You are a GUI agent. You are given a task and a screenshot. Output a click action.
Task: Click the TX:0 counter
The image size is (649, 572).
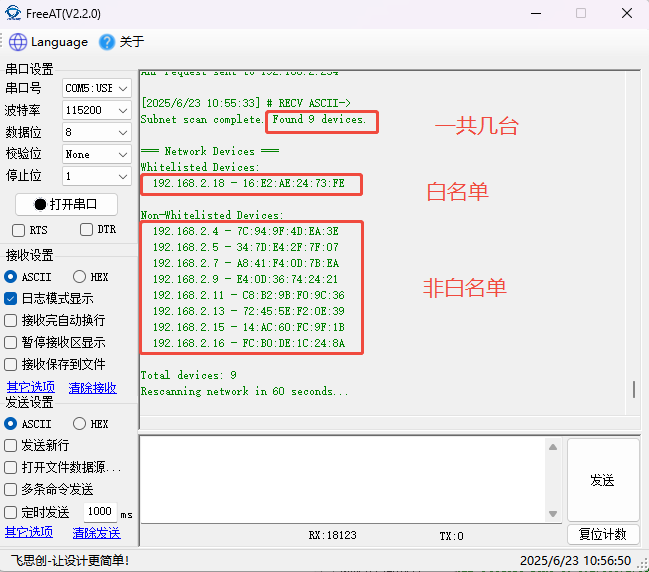click(452, 536)
